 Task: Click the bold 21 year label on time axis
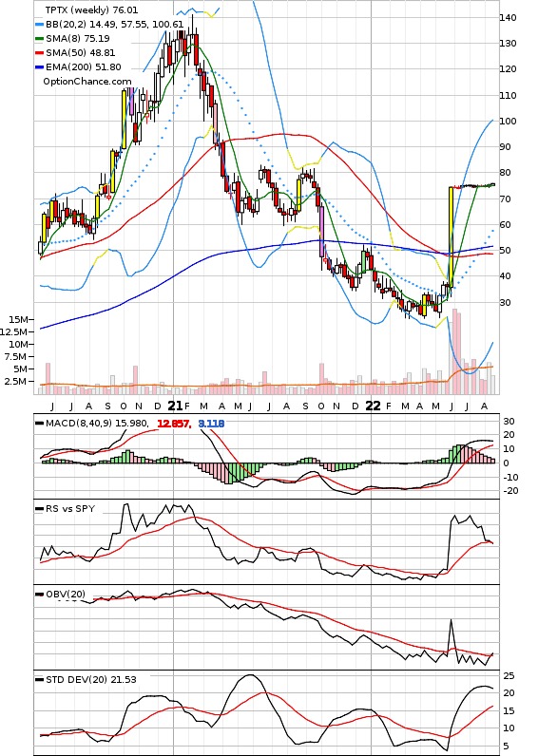coord(175,406)
